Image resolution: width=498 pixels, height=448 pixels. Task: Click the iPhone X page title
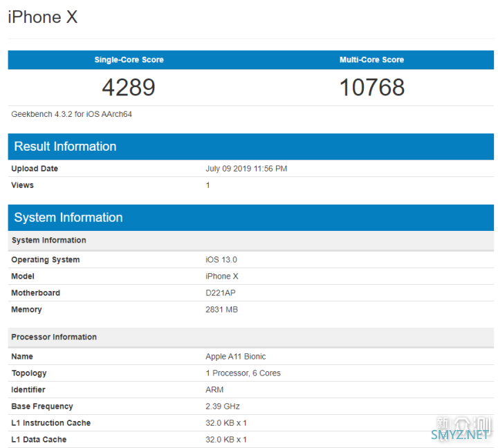[x=43, y=17]
